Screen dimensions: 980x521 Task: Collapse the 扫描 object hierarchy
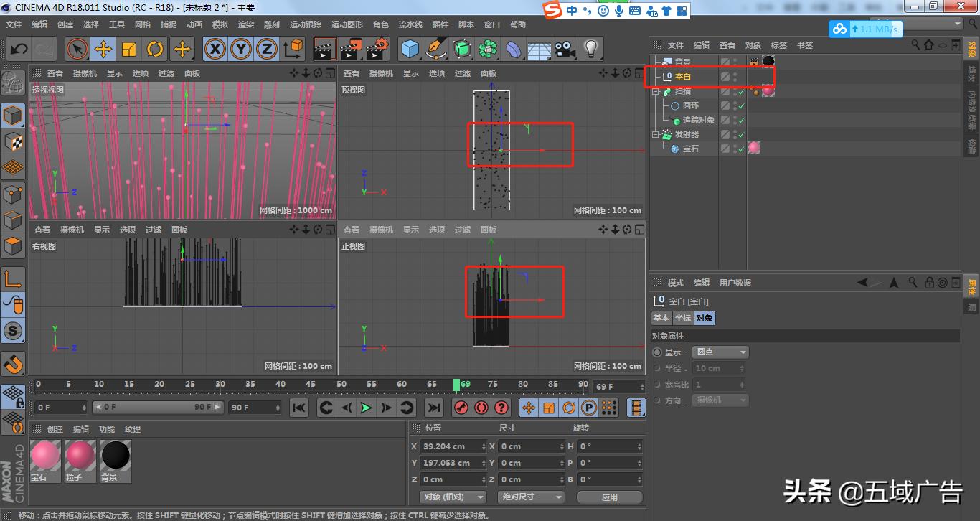click(655, 91)
